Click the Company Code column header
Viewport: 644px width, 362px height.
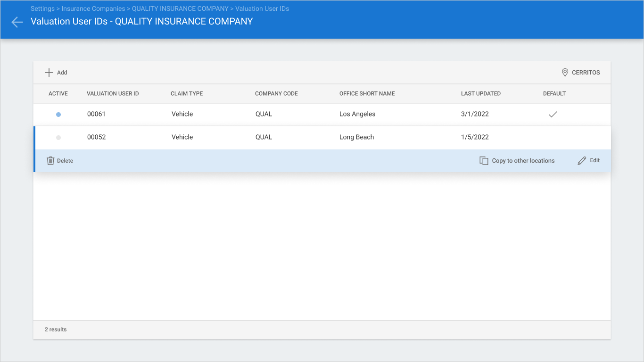pyautogui.click(x=276, y=94)
